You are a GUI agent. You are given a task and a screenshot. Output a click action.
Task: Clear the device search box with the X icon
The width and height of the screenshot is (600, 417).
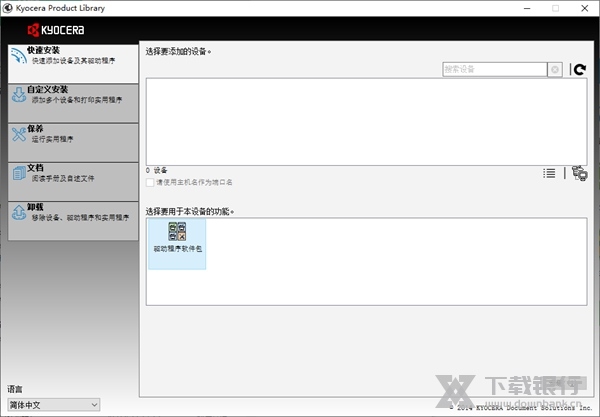coord(555,69)
